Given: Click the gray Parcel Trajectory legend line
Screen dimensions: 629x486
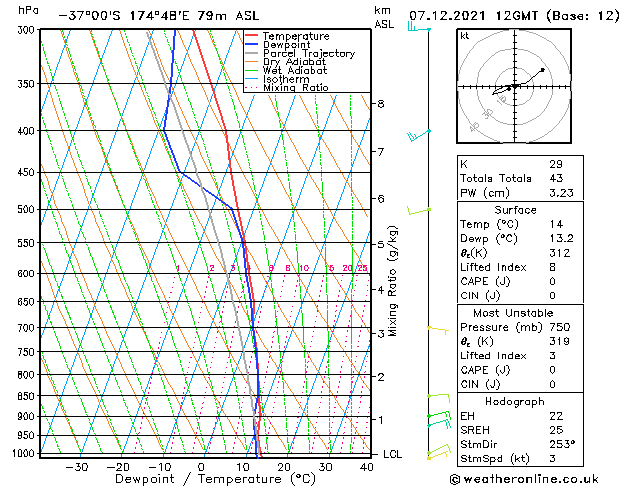Looking at the screenshot, I should point(251,53).
